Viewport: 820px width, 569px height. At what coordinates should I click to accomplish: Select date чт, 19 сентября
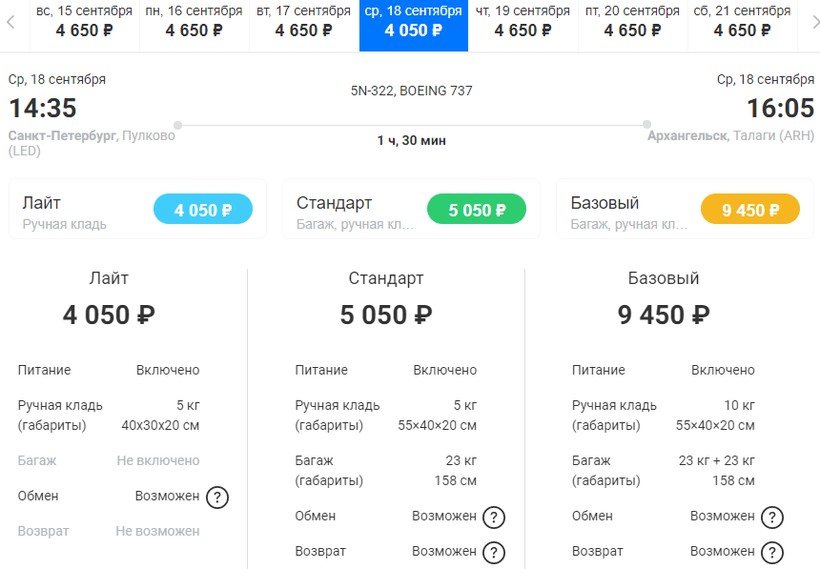tap(523, 22)
